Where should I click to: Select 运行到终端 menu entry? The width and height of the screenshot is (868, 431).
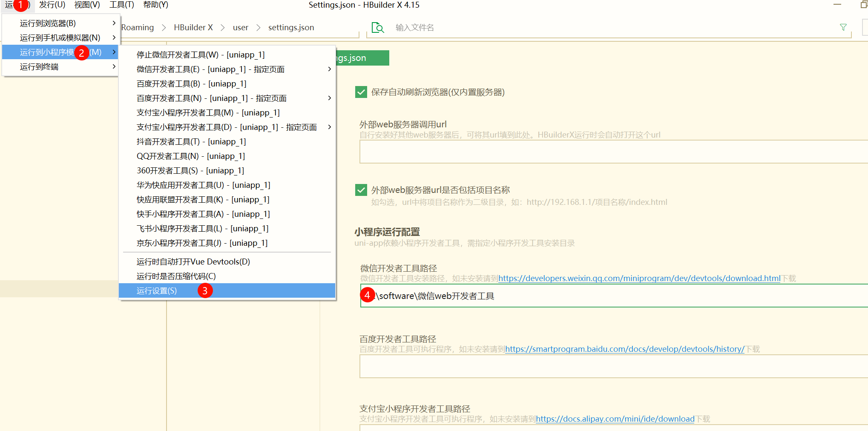click(x=60, y=66)
